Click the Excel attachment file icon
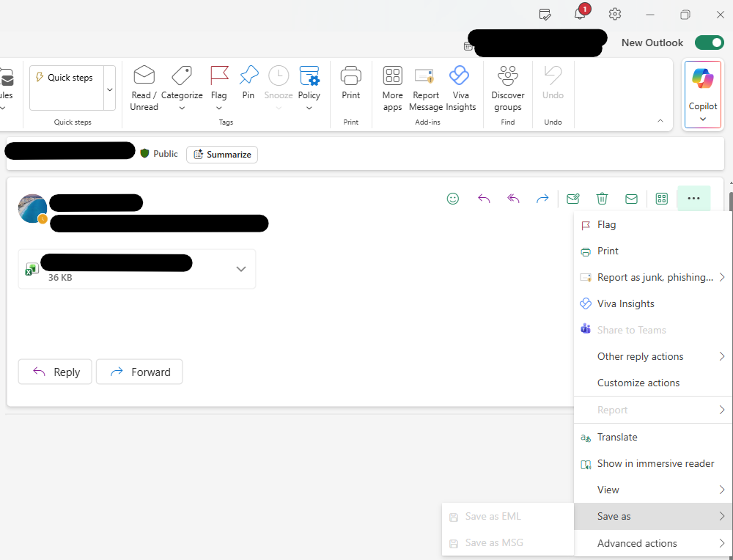Screen dimensions: 733x560 (x=32, y=269)
